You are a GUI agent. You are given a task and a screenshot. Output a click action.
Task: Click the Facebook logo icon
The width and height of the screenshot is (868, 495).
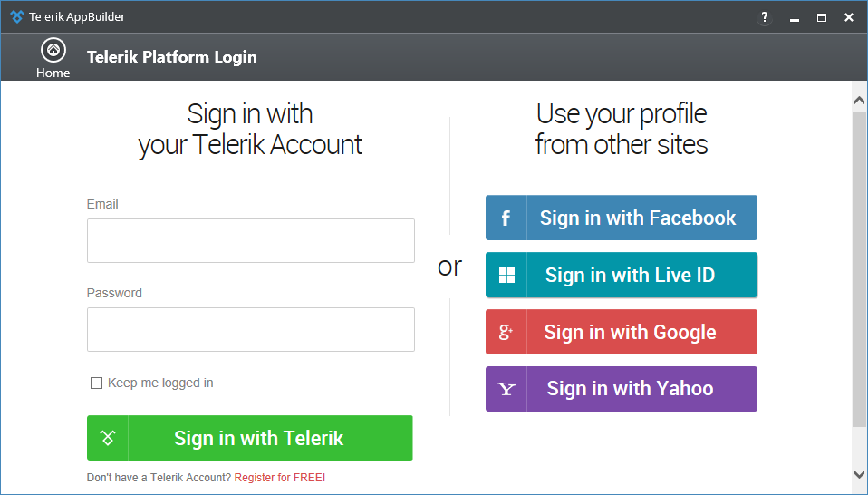click(506, 218)
